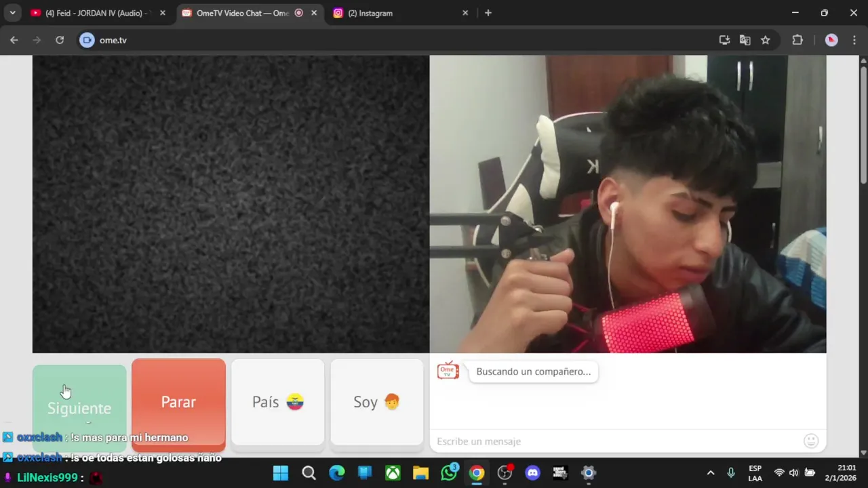
Task: Click the battery tray icon
Action: (x=810, y=473)
